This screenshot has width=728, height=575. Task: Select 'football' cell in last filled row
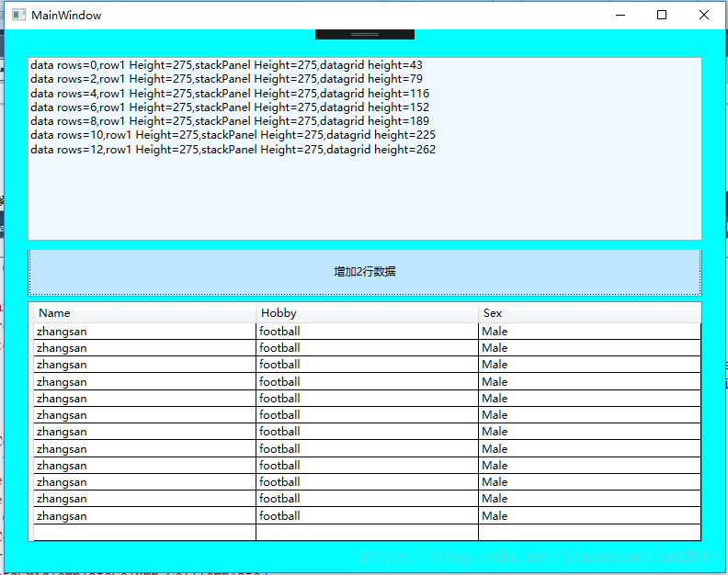(368, 515)
